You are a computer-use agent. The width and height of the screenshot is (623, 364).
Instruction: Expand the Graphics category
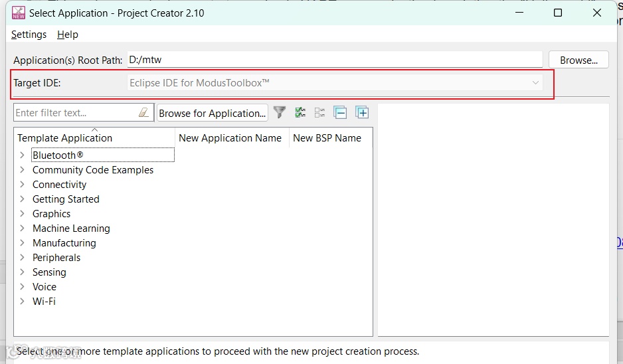pyautogui.click(x=23, y=213)
